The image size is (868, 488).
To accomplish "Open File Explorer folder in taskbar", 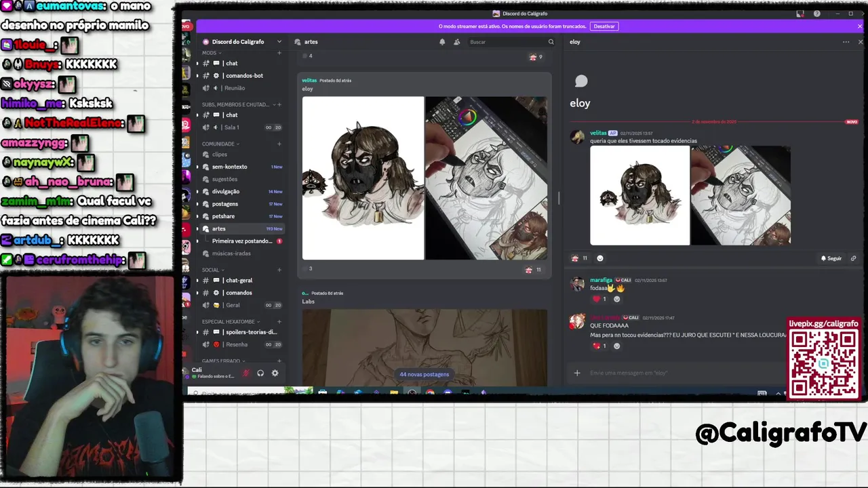I will click(393, 392).
